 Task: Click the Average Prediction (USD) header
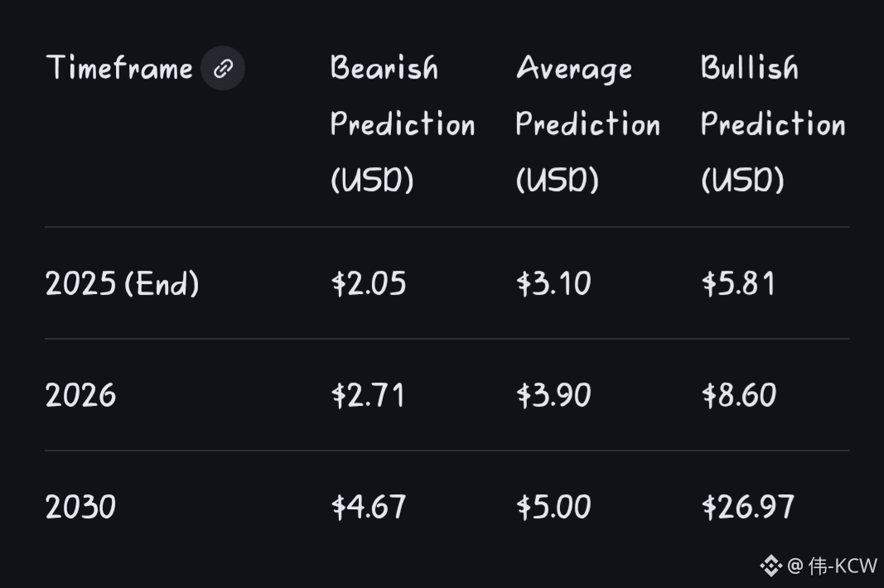(x=587, y=124)
